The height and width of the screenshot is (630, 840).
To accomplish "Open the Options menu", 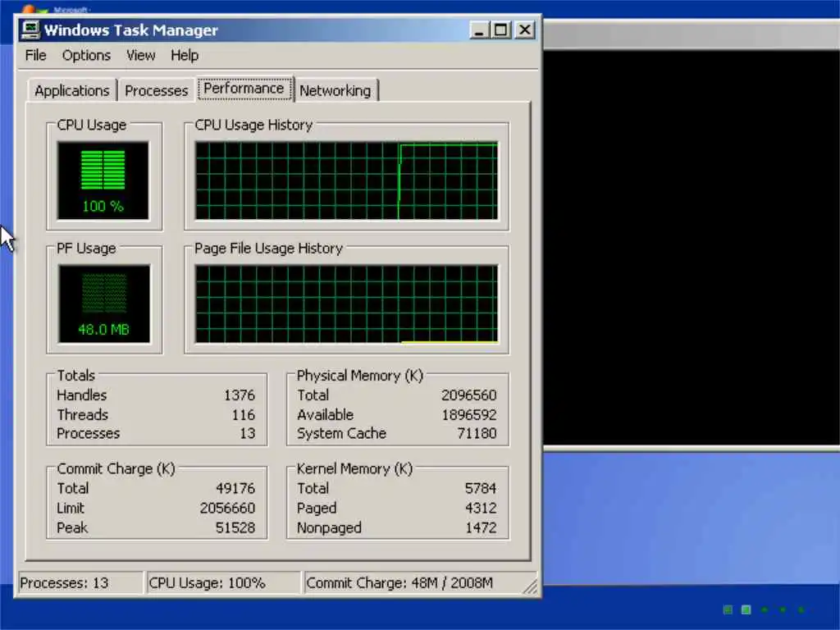I will pyautogui.click(x=86, y=55).
